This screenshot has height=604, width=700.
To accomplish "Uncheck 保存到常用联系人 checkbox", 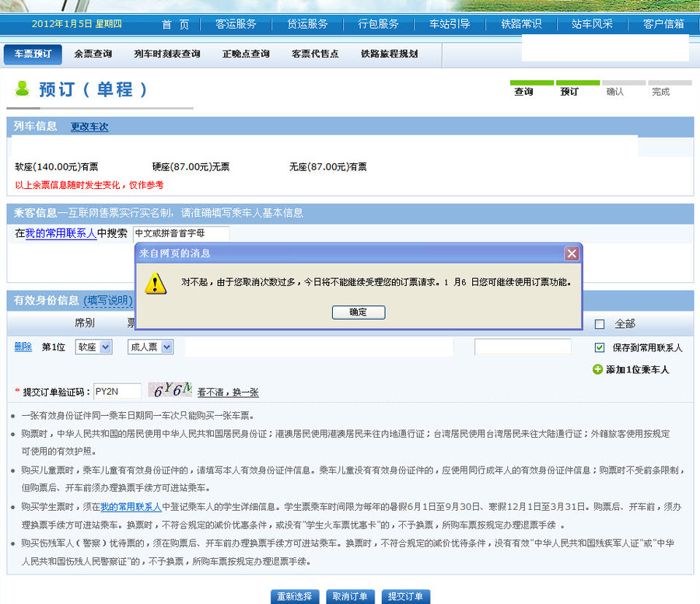I will click(599, 347).
